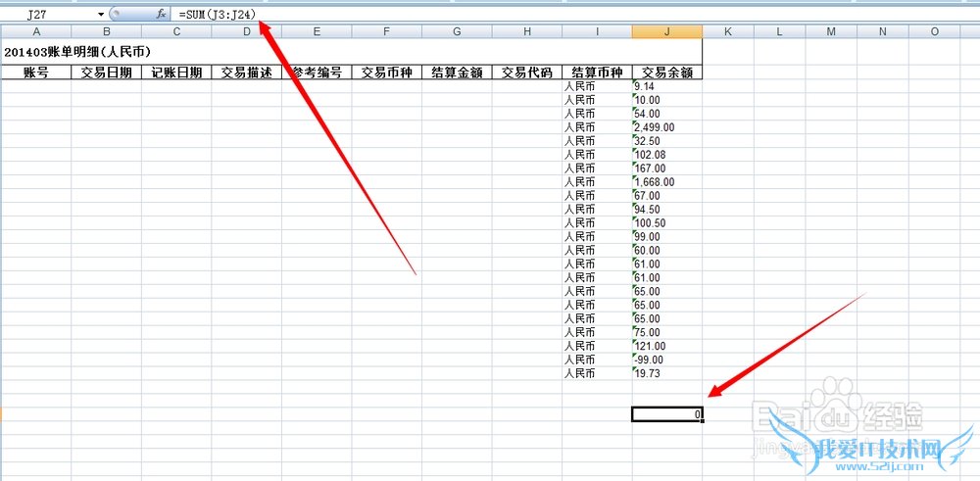Click the 结算金额 header cell

point(457,72)
